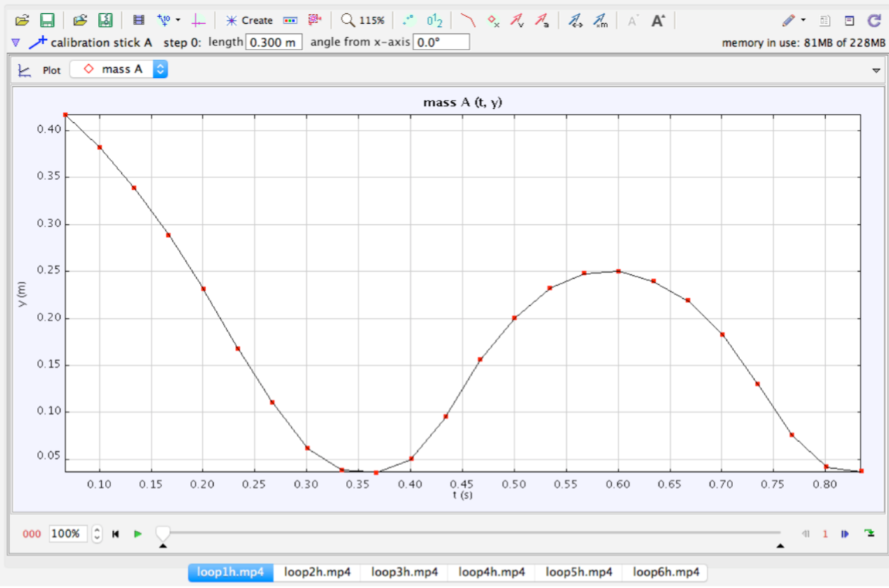Open the plot view options triangle

coord(876,71)
